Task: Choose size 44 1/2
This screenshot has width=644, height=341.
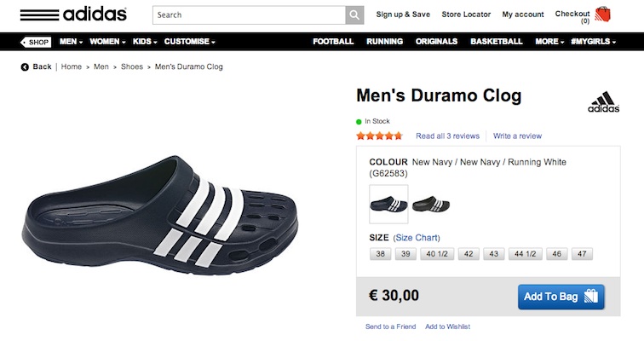Action: point(526,254)
